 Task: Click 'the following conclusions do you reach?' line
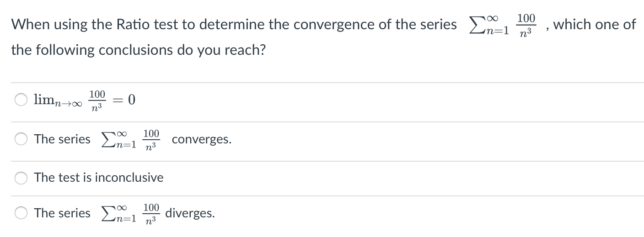tap(139, 50)
